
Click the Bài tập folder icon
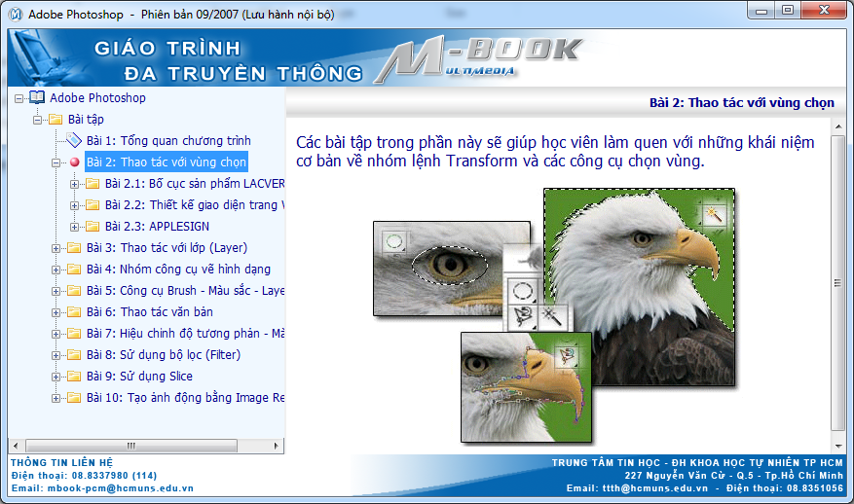[x=55, y=120]
